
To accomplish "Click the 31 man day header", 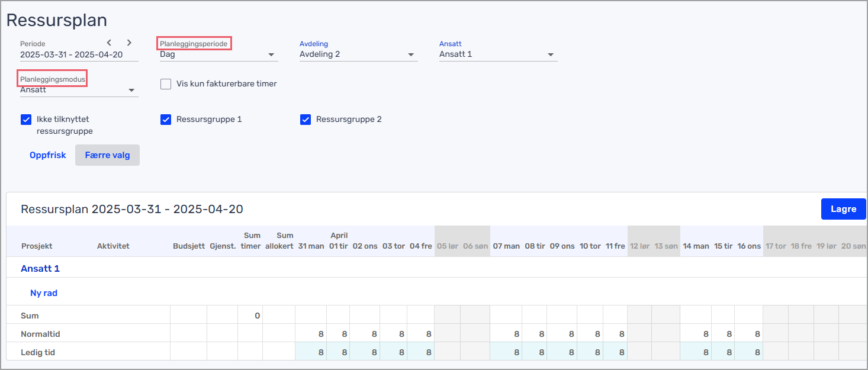I will (311, 246).
